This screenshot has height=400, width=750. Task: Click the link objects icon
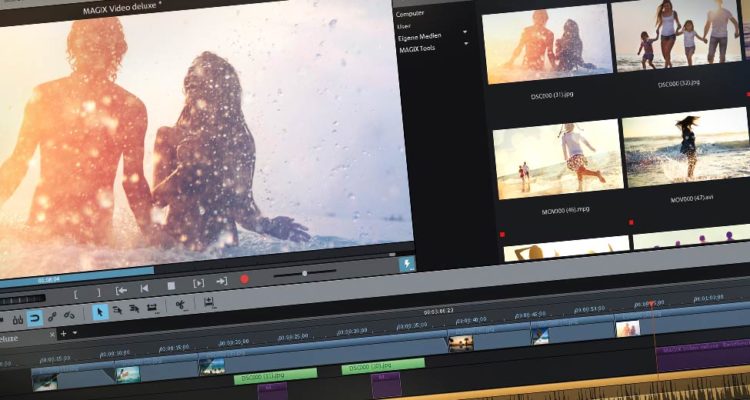[x=52, y=316]
